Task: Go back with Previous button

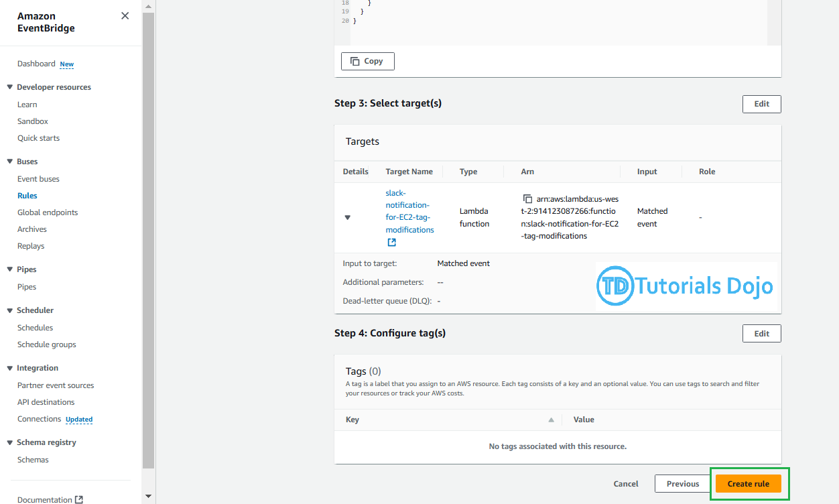Action: (683, 484)
